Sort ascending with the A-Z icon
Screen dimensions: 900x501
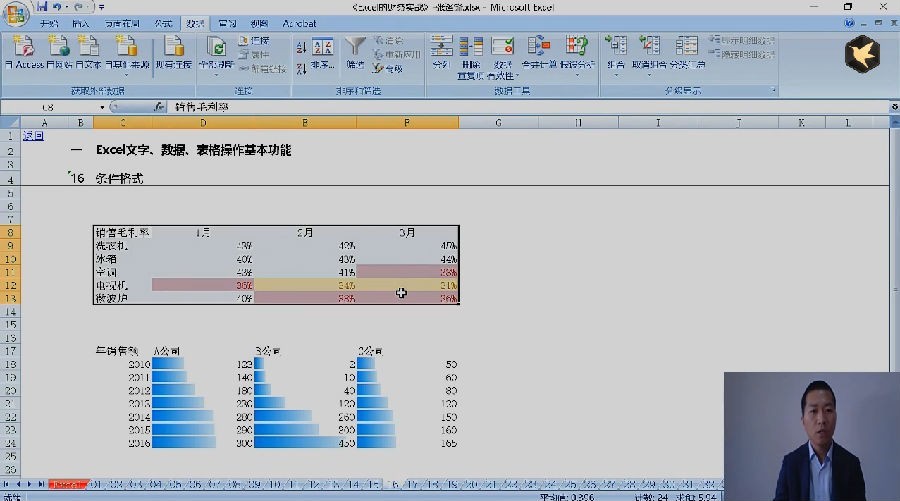tap(301, 48)
